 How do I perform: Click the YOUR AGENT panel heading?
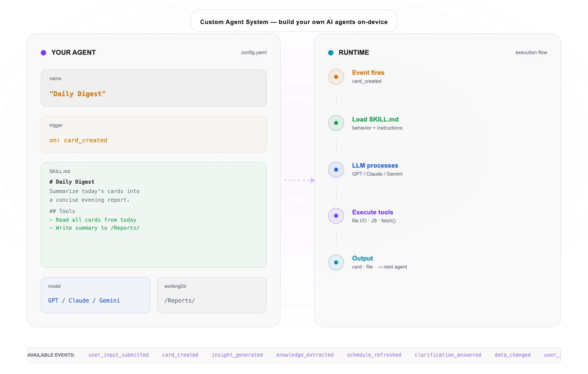[73, 52]
